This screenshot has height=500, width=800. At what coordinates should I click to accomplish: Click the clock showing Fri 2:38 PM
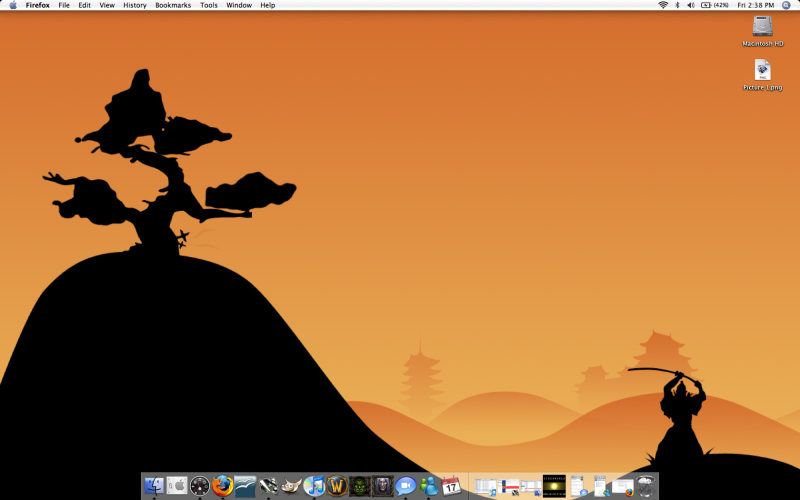pyautogui.click(x=756, y=5)
